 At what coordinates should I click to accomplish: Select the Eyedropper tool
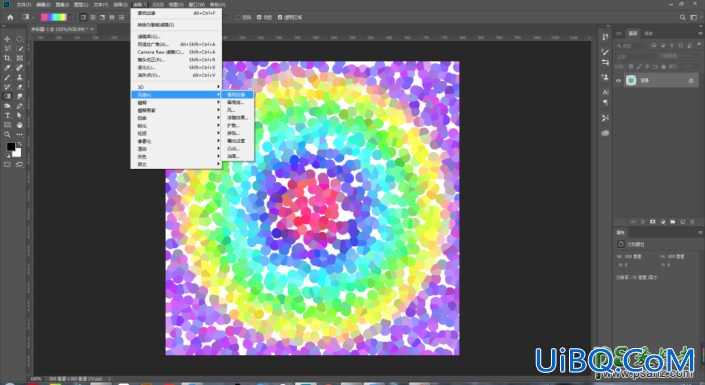(7, 68)
